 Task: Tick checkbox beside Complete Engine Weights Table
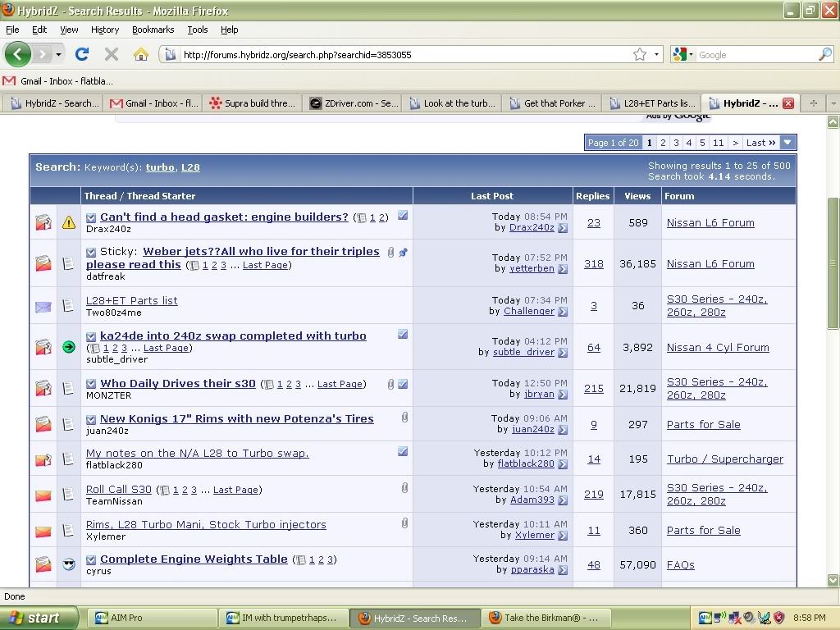tap(91, 560)
